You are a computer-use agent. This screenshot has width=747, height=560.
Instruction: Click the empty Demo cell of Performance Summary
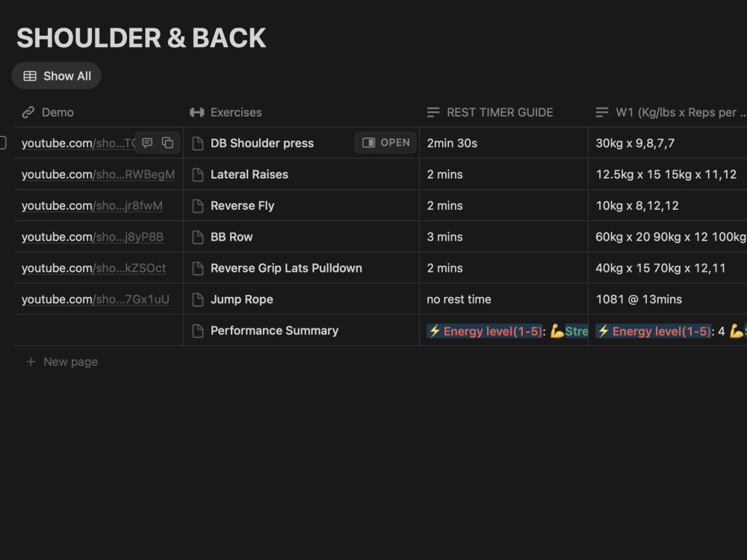(x=99, y=331)
